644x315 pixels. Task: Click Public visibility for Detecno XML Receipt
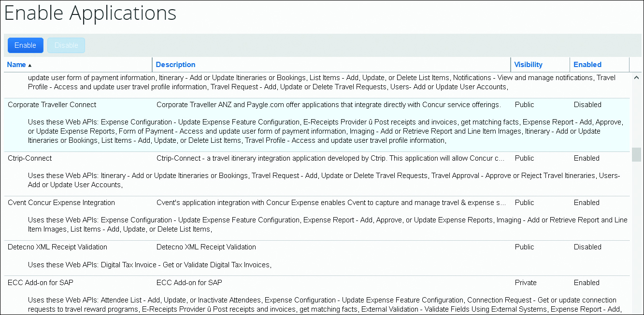[525, 247]
